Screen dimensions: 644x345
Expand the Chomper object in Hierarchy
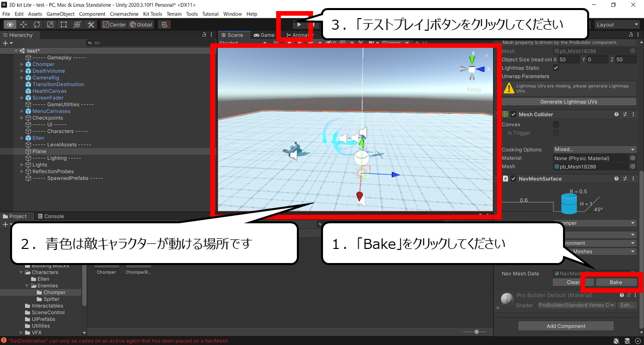(x=22, y=64)
